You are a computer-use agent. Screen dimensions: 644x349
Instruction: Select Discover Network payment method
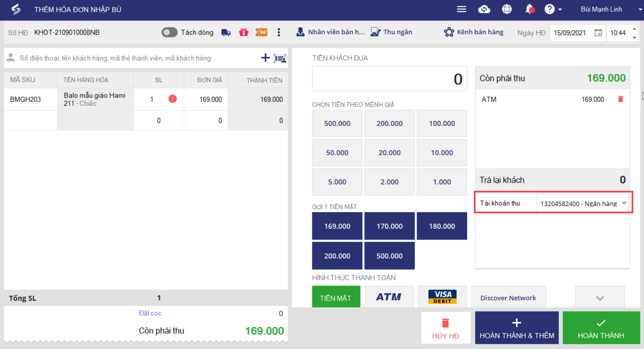tap(508, 297)
